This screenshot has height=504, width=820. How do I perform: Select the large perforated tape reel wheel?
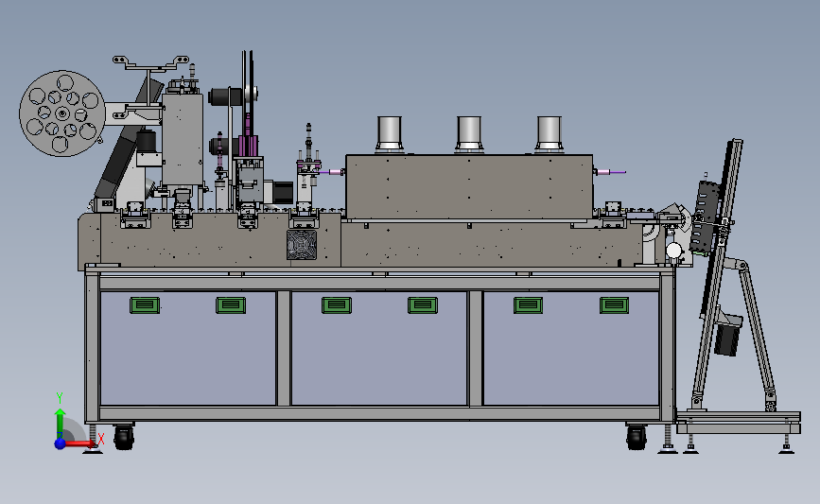click(x=62, y=113)
